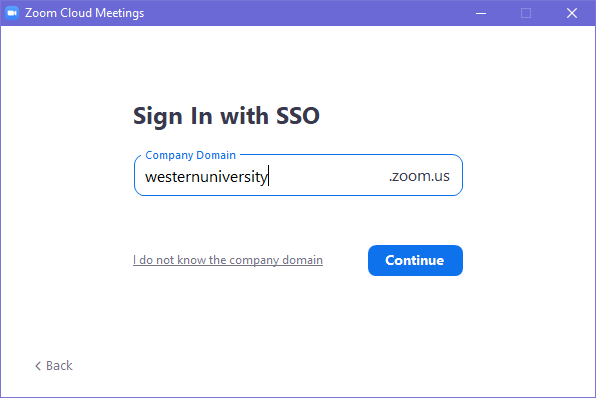Click the greyed-out maximize window icon

pos(526,13)
